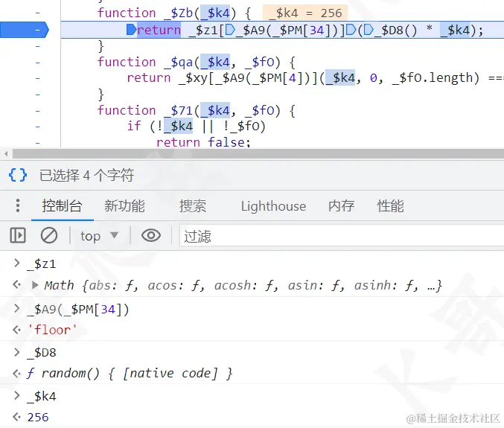Click the 256 console output value
Viewport: 504px width, 428px height.
[38, 417]
